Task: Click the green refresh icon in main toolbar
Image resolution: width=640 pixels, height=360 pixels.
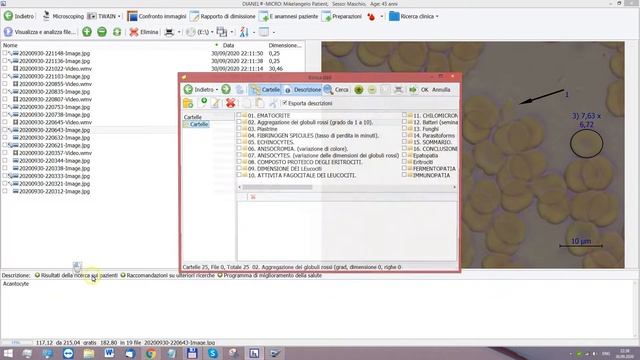Action: point(117,32)
